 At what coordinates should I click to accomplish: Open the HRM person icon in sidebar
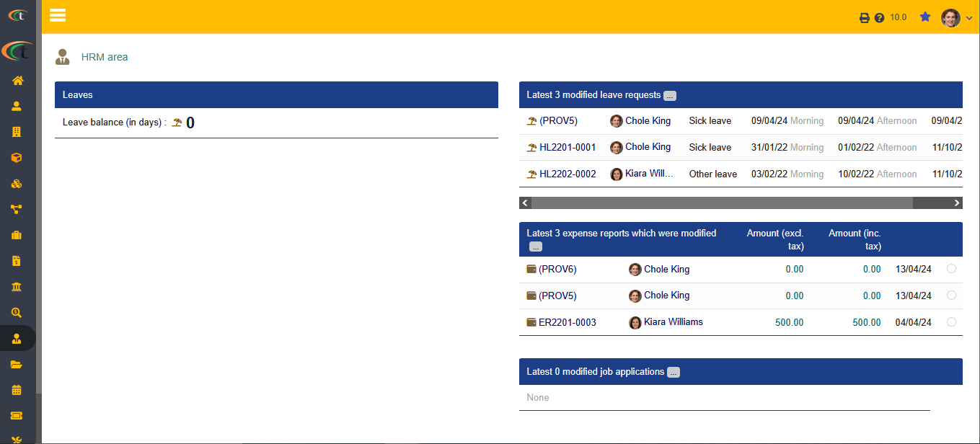tap(17, 338)
